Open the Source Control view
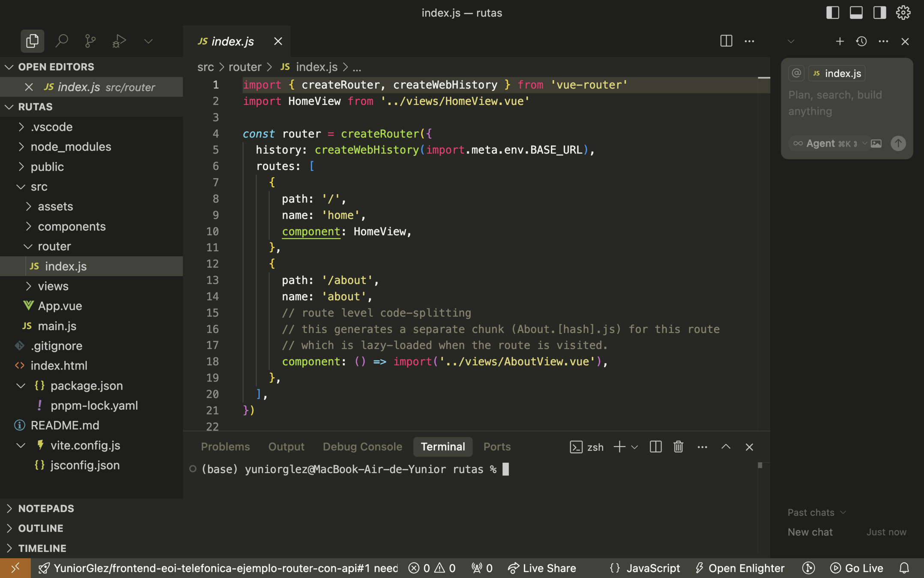Image resolution: width=924 pixels, height=578 pixels. coord(90,41)
